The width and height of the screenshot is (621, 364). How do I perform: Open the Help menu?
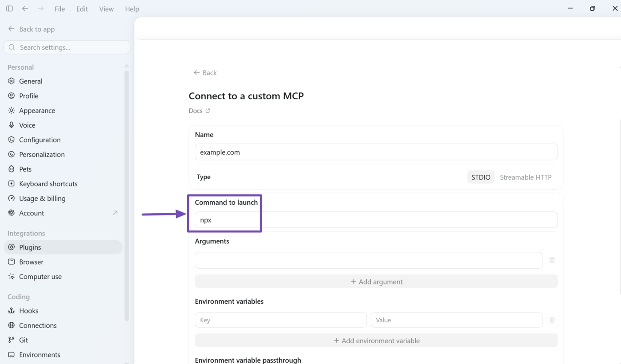tap(132, 9)
